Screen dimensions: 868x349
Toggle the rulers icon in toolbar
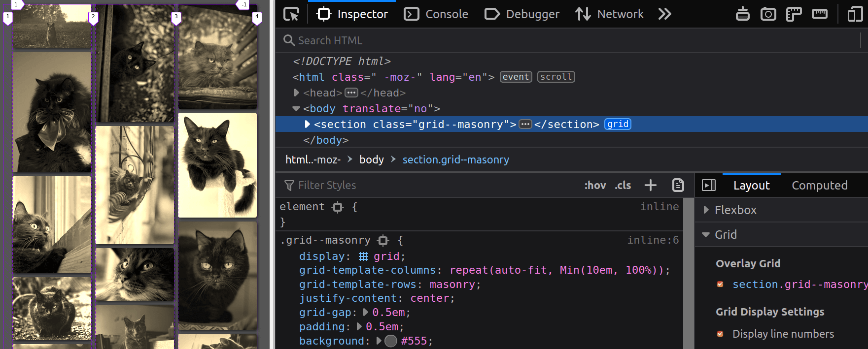click(794, 14)
